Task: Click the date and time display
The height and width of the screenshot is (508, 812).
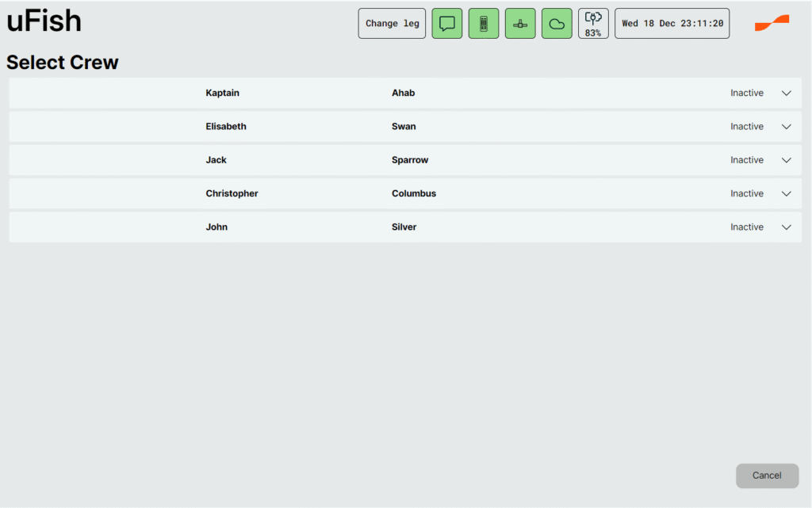Action: coord(672,24)
